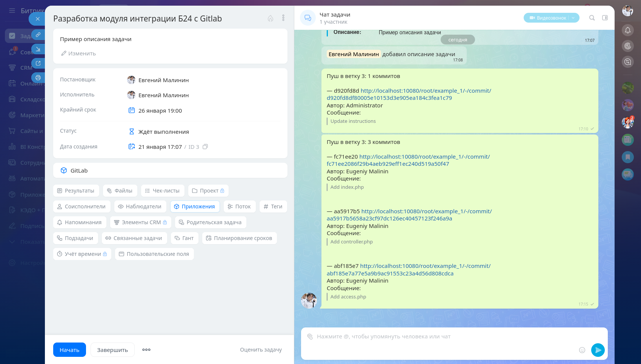Click Оценить задачу
Viewport: 641px width, 364px height.
click(261, 350)
